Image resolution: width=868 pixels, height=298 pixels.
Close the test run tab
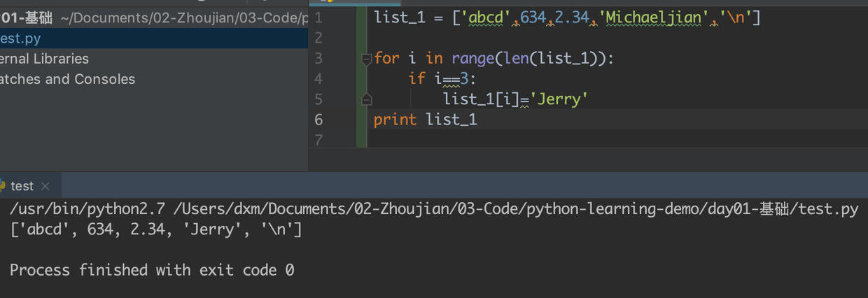(x=45, y=186)
